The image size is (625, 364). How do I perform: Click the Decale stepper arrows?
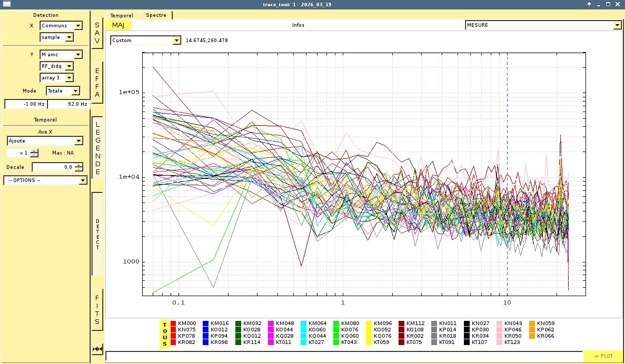tap(79, 167)
